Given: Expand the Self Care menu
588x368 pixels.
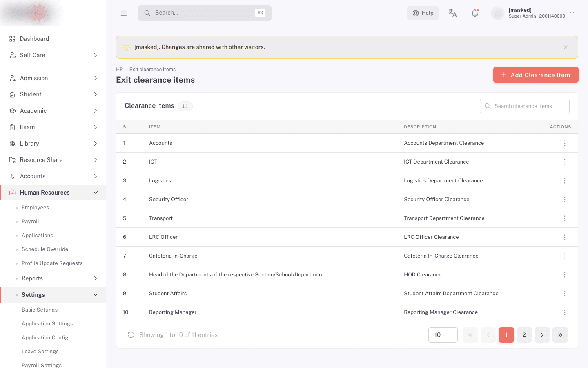Looking at the screenshot, I should pyautogui.click(x=53, y=55).
